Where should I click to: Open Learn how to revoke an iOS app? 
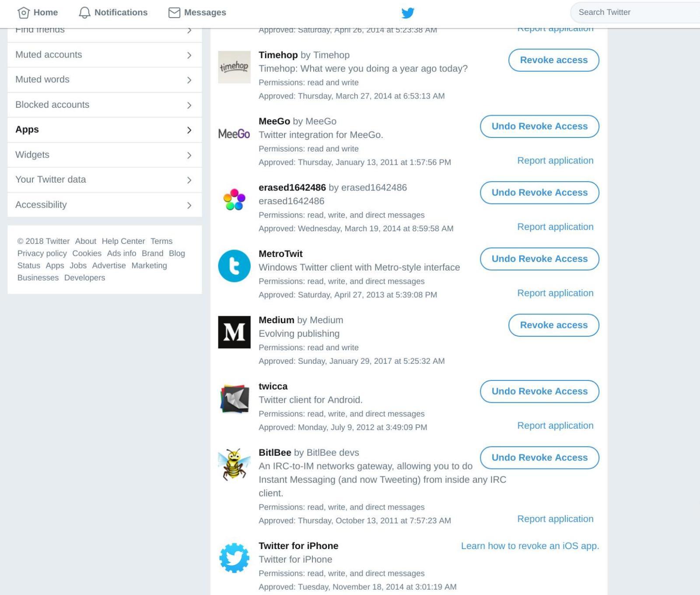pos(530,546)
